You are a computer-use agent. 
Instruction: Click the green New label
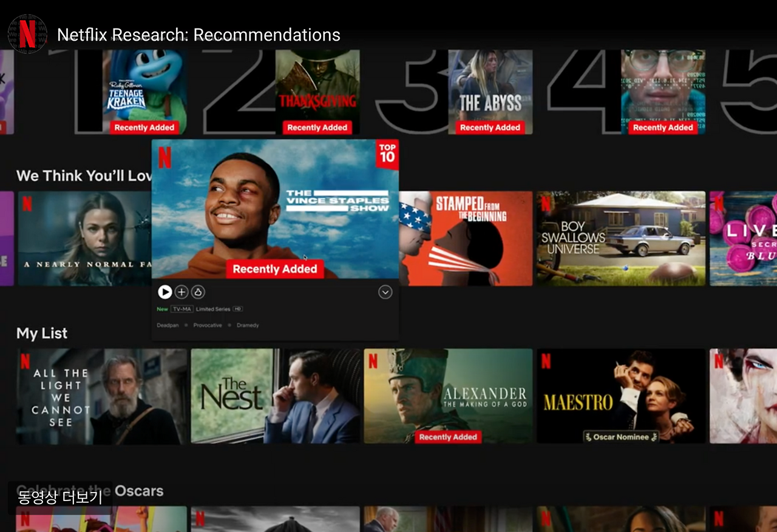click(162, 309)
